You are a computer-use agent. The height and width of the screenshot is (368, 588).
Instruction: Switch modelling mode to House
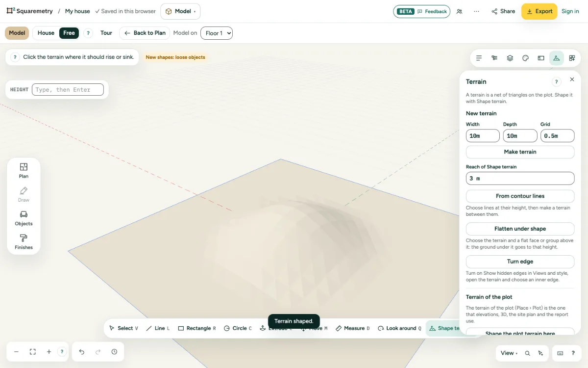(46, 33)
